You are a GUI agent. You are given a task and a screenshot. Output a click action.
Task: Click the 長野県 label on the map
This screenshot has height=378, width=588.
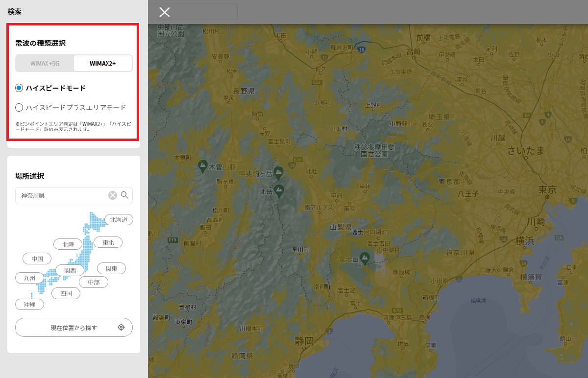pos(244,91)
